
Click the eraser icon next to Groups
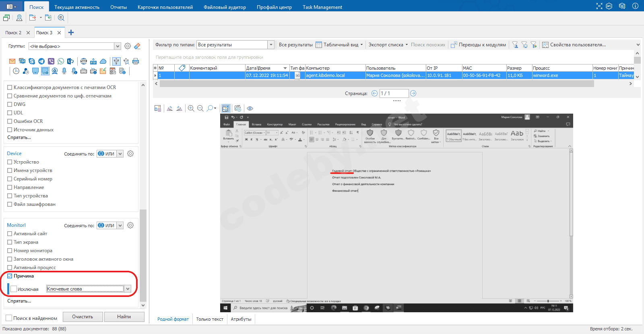coord(137,46)
